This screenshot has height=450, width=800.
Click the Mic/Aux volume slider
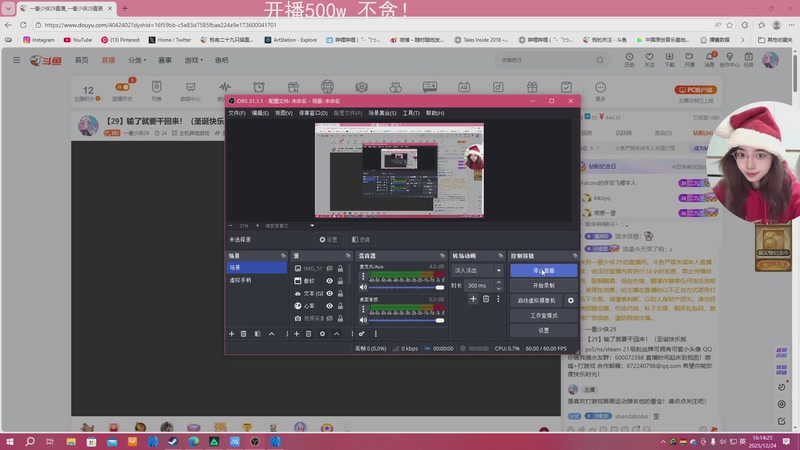point(406,288)
